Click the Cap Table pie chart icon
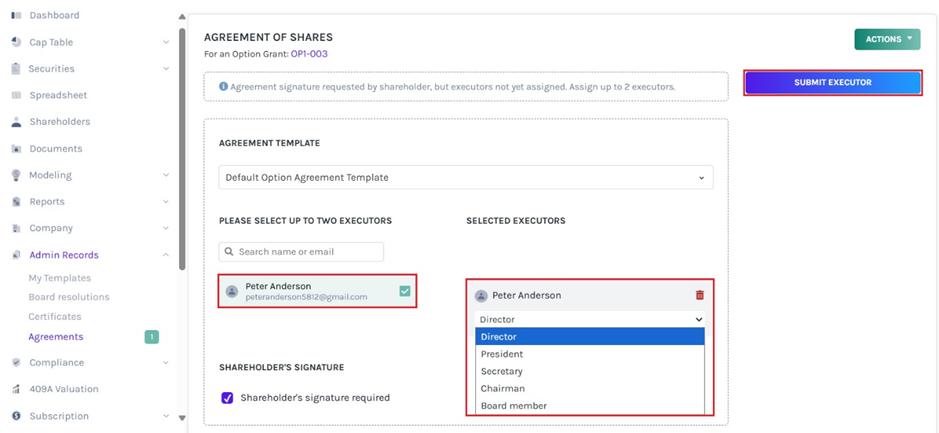This screenshot has width=939, height=433. tap(16, 43)
